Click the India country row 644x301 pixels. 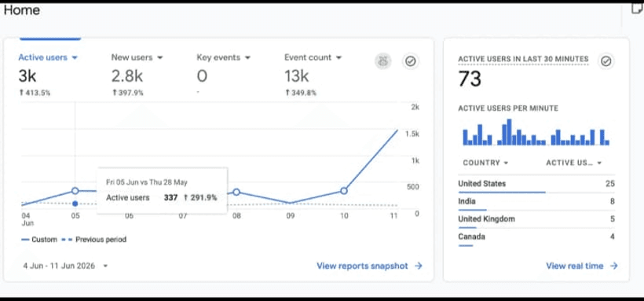click(536, 202)
